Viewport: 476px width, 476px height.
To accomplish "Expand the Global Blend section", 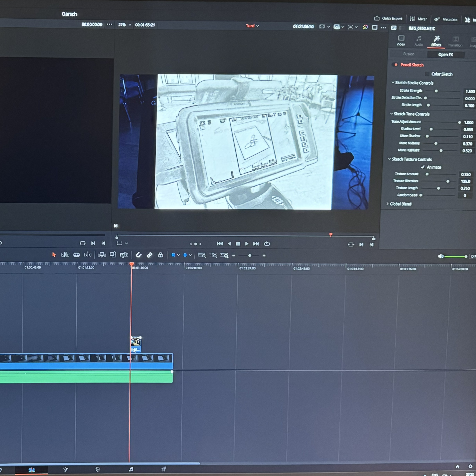I will point(388,204).
